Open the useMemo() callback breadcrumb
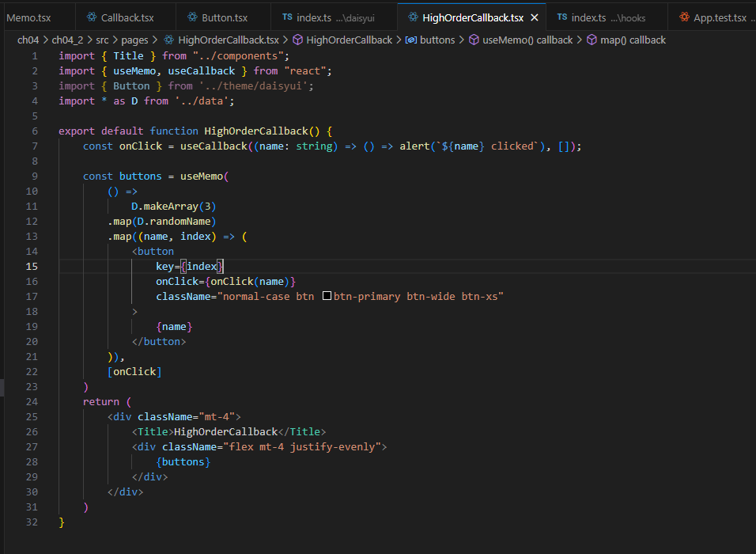This screenshot has height=554, width=756. pos(527,40)
